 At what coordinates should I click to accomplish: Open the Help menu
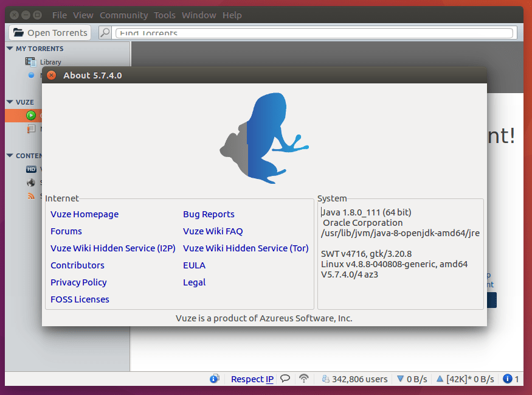pos(232,15)
